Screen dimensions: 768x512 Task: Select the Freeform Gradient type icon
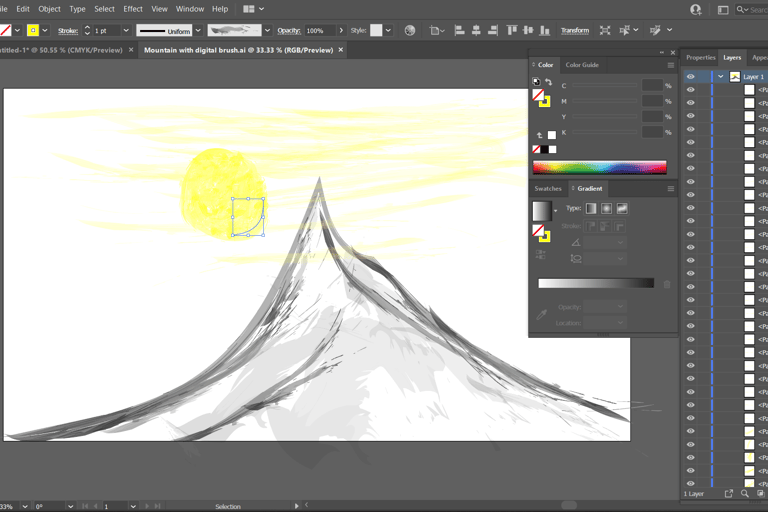click(x=622, y=209)
